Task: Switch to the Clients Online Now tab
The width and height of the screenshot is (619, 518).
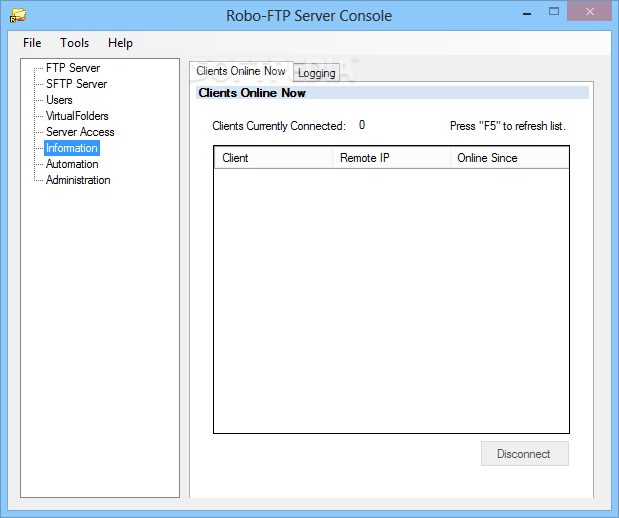Action: click(241, 71)
